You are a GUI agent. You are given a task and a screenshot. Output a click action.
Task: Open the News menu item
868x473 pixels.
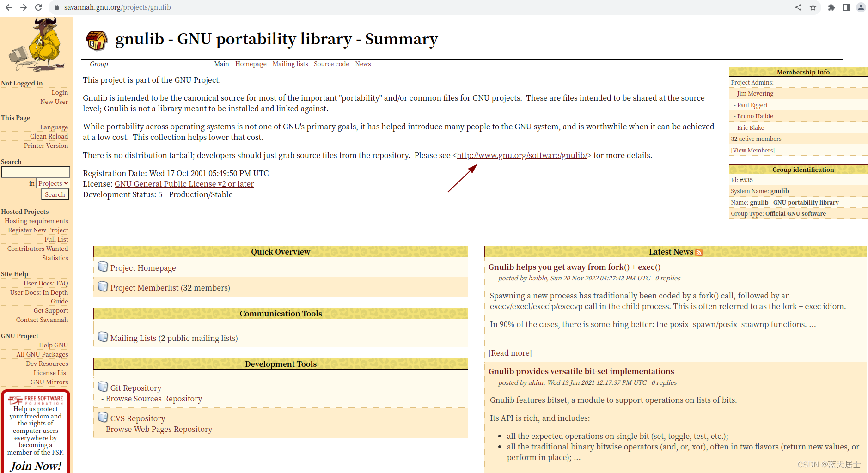[x=363, y=64]
